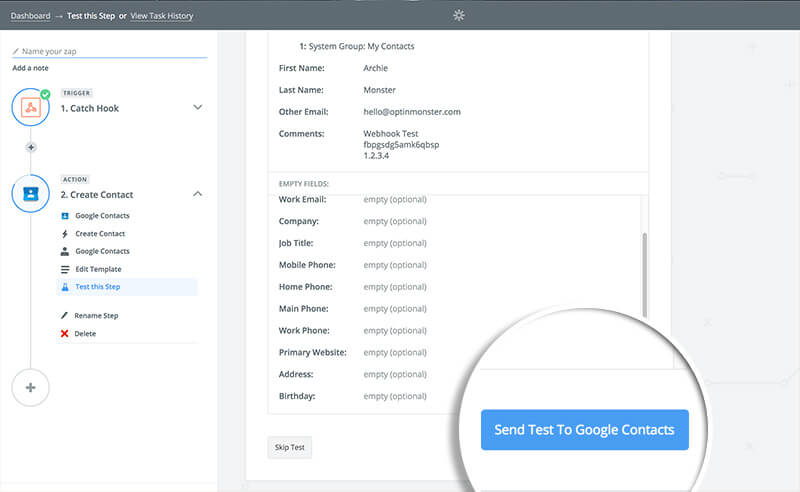Click the blue Google Contacts app icon
The height and width of the screenshot is (492, 800).
pos(65,216)
